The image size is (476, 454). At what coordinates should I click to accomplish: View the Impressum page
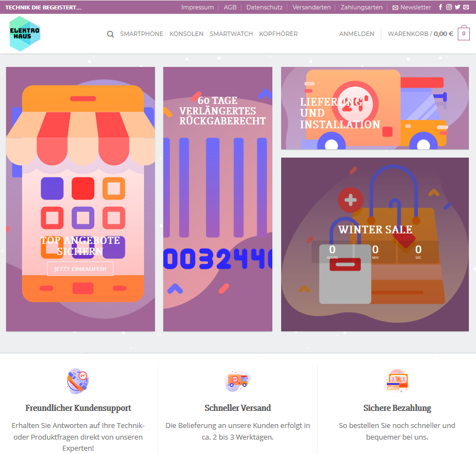(198, 7)
